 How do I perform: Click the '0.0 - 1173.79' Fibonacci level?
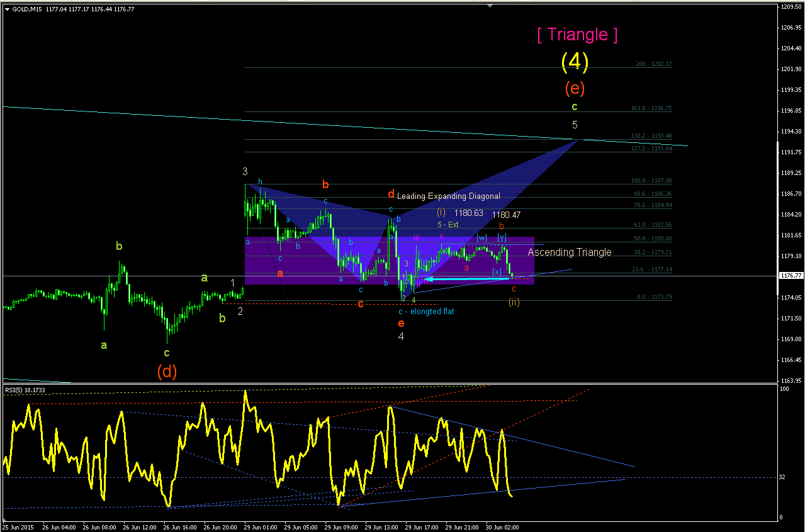(x=653, y=297)
